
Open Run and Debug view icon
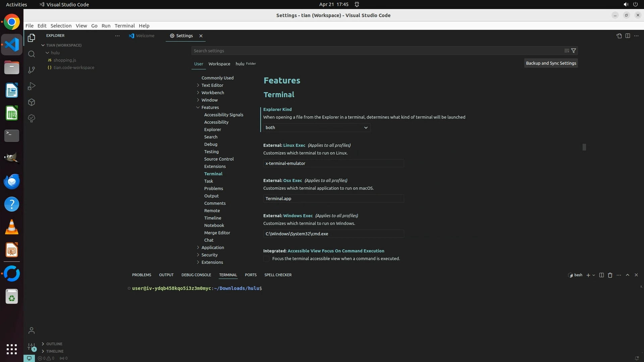point(32,86)
